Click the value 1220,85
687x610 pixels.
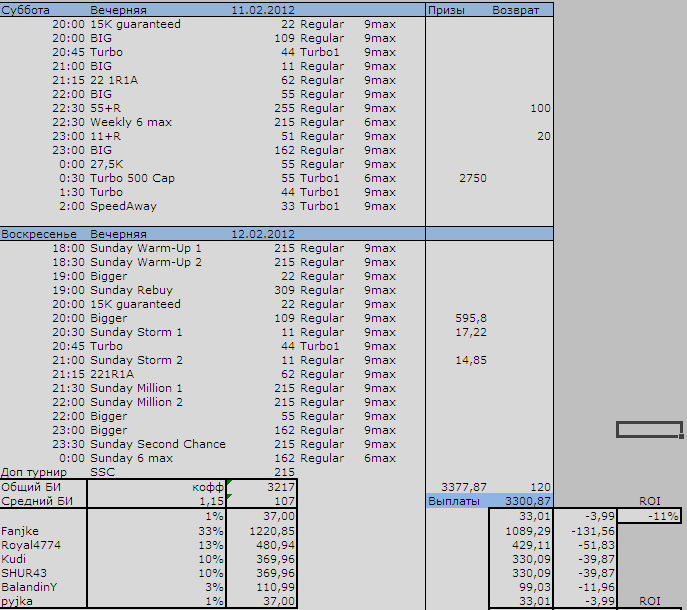click(272, 531)
